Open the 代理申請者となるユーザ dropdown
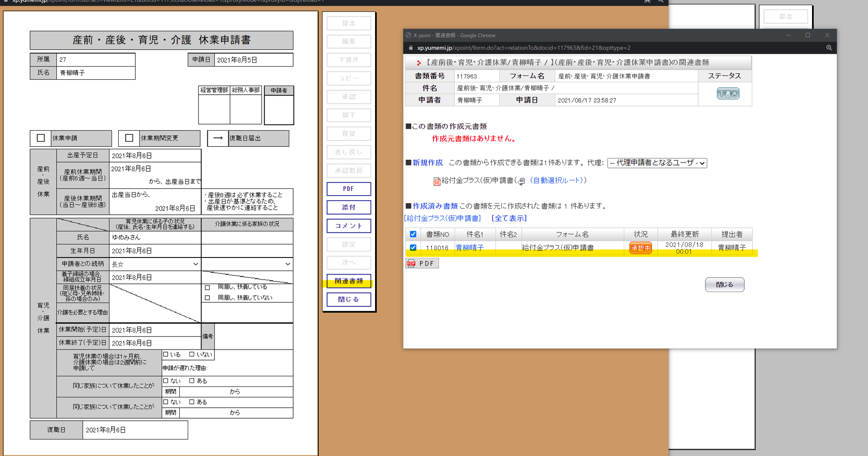868x456 pixels. (x=657, y=163)
